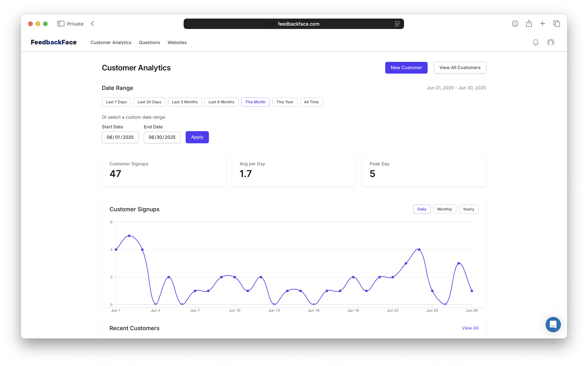Click the site icon beside feedbackface.com
Screen dimensions: 588x366
(272, 24)
